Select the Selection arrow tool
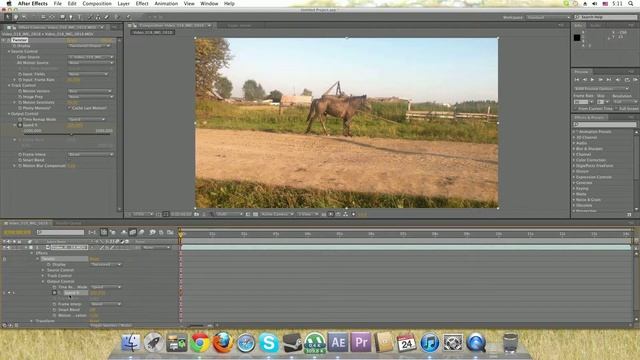This screenshot has height=360, width=640. [7, 17]
